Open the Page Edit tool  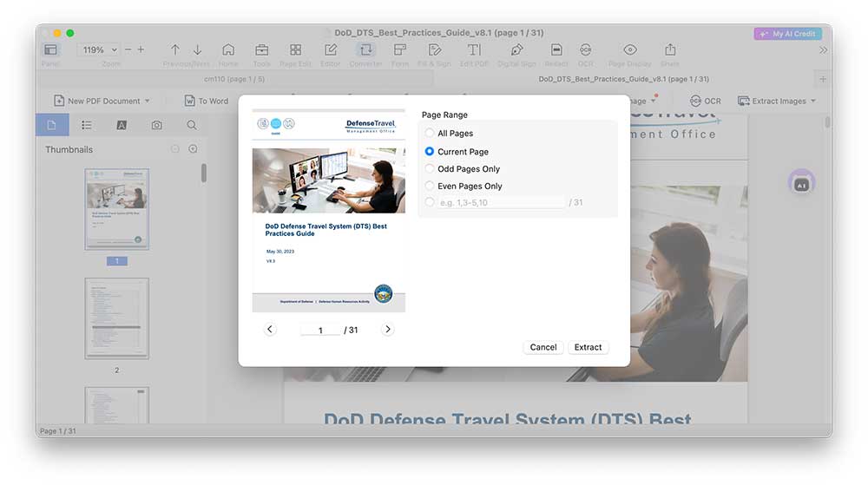tap(296, 49)
